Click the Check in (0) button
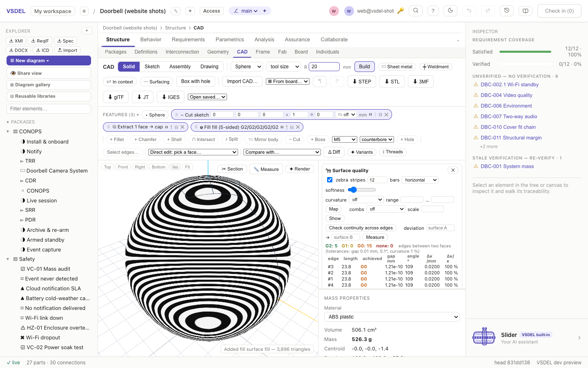Viewport: 588px width, 368px height. (559, 11)
